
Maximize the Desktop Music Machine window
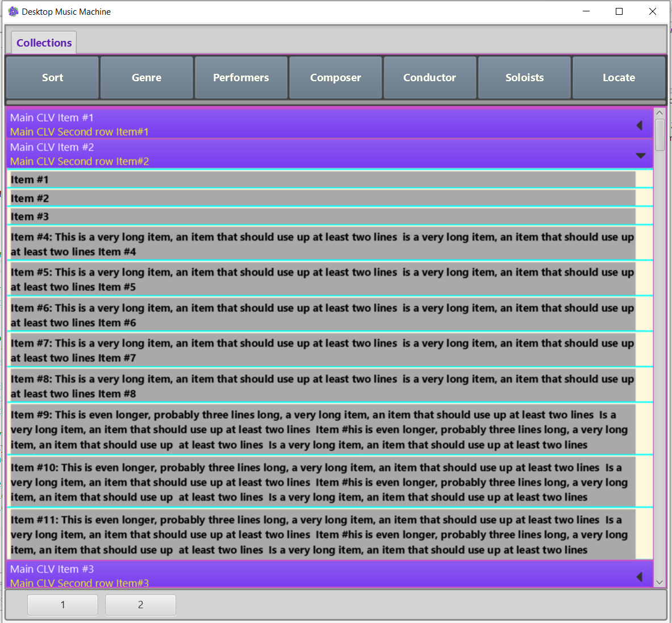(619, 11)
